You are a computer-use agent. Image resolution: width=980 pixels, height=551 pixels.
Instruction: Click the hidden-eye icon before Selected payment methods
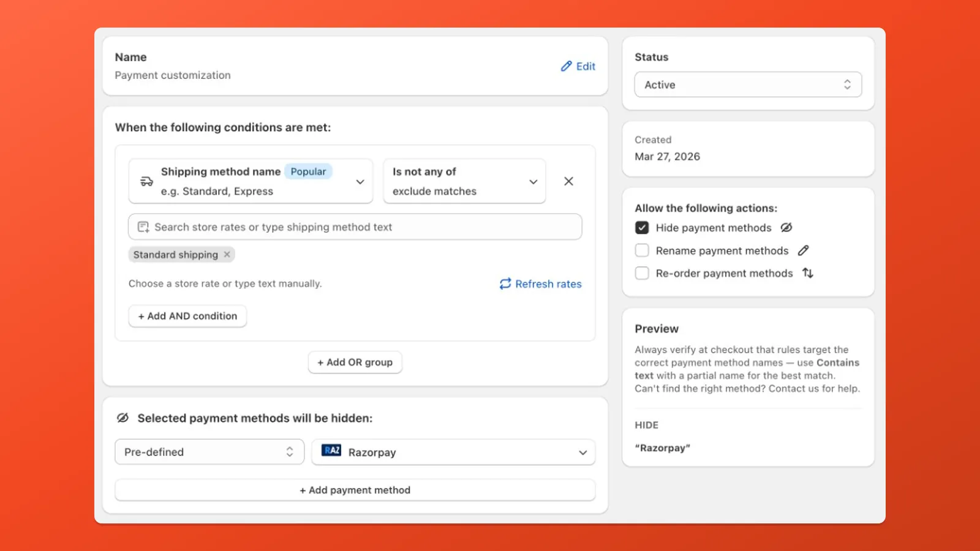[x=123, y=417]
